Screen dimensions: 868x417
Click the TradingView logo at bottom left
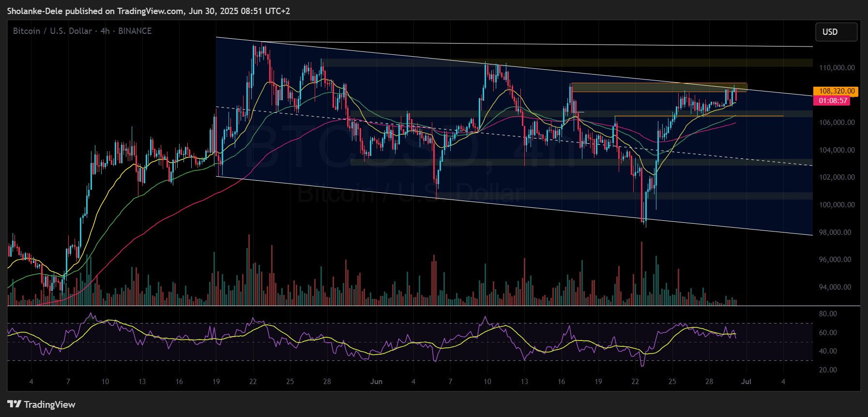pos(42,404)
